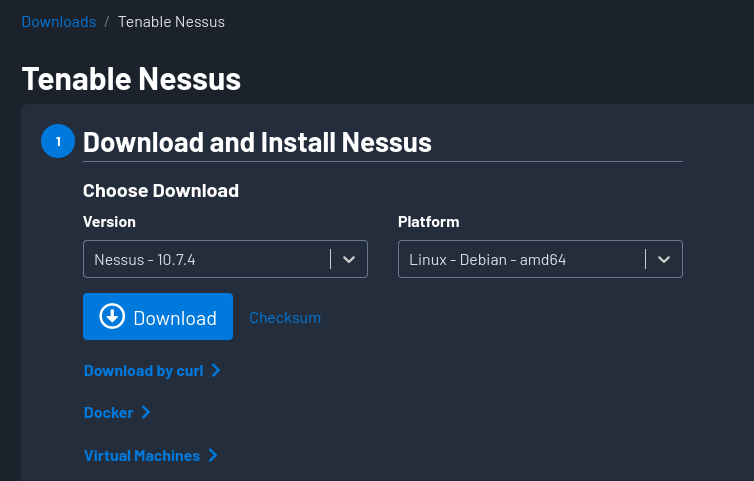
Task: Click the chevron arrow in the Platform dropdown
Action: point(664,259)
